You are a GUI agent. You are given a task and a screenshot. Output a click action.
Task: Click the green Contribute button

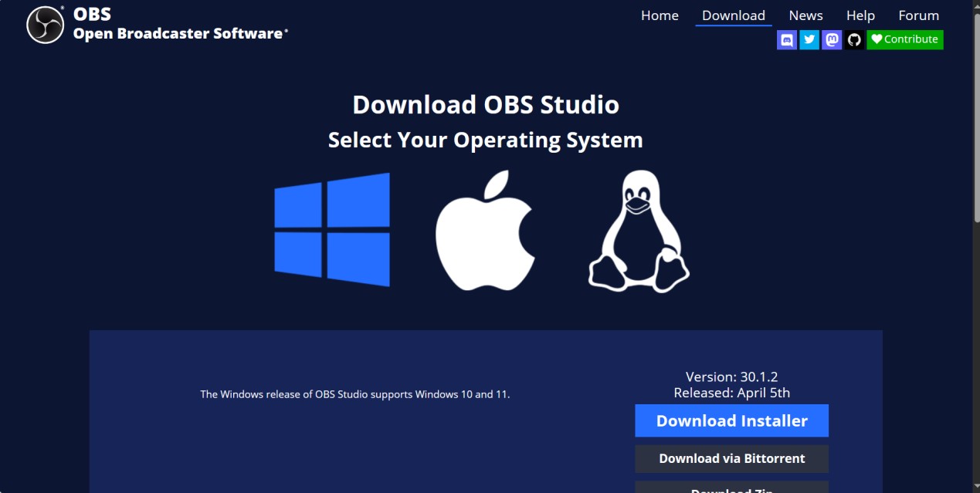tap(905, 39)
